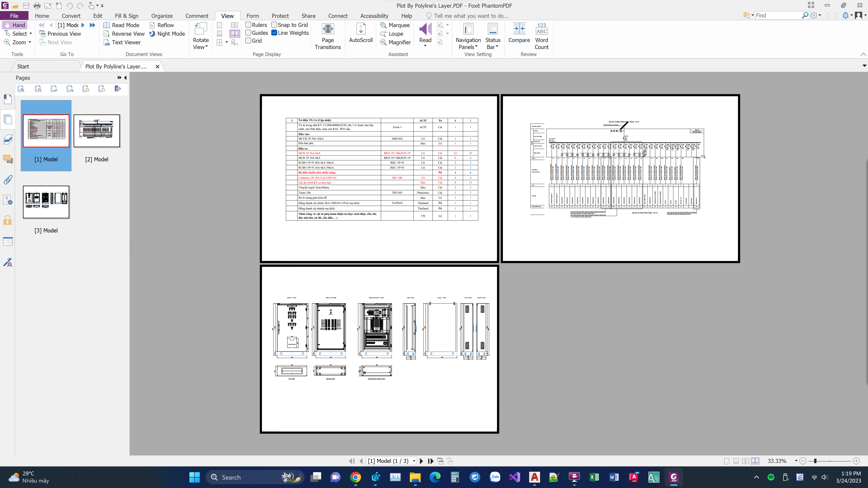
Task: Uncheck the Line Weights checkbox
Action: (x=274, y=33)
